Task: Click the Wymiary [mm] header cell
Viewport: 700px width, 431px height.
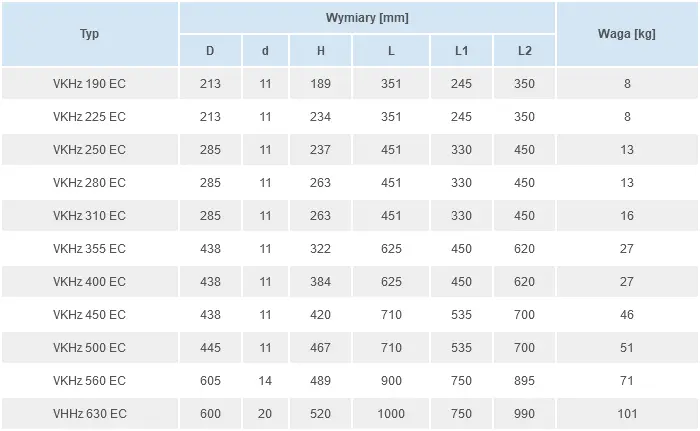Action: (x=367, y=18)
